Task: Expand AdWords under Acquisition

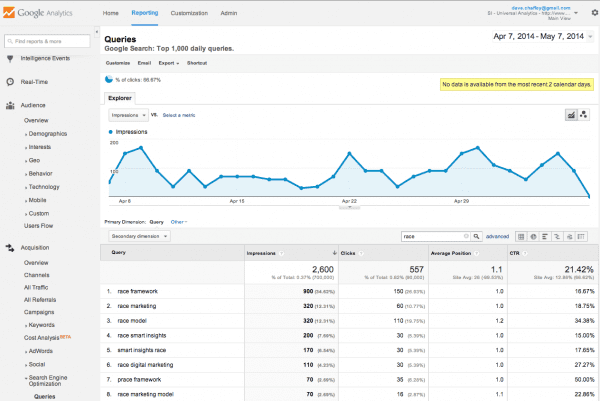Action: click(x=39, y=351)
